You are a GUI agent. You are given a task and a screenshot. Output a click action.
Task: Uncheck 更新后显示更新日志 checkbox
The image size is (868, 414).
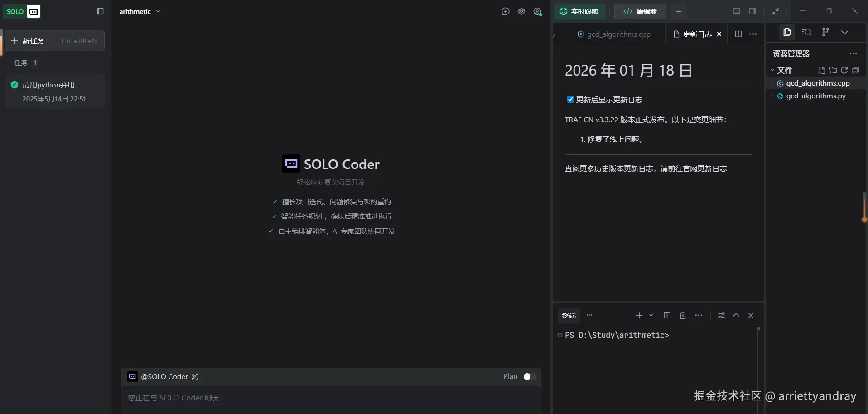570,100
